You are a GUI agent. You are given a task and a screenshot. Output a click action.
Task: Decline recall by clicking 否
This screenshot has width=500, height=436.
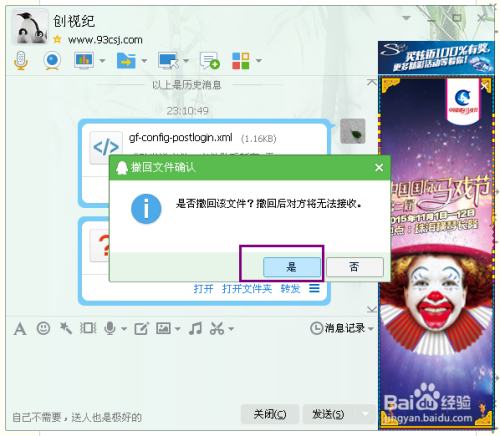pos(355,267)
